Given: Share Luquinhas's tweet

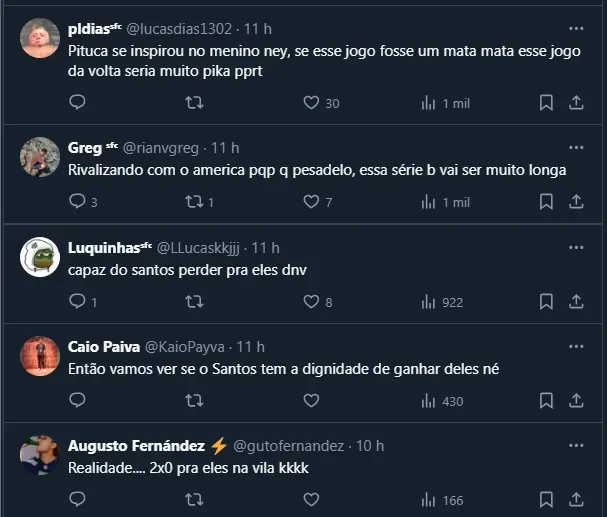Looking at the screenshot, I should (576, 301).
